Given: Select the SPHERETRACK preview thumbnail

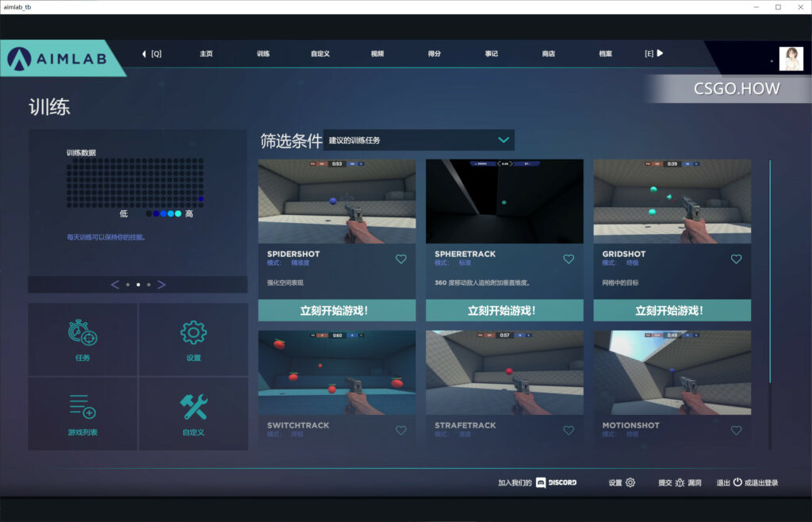Looking at the screenshot, I should tap(504, 202).
